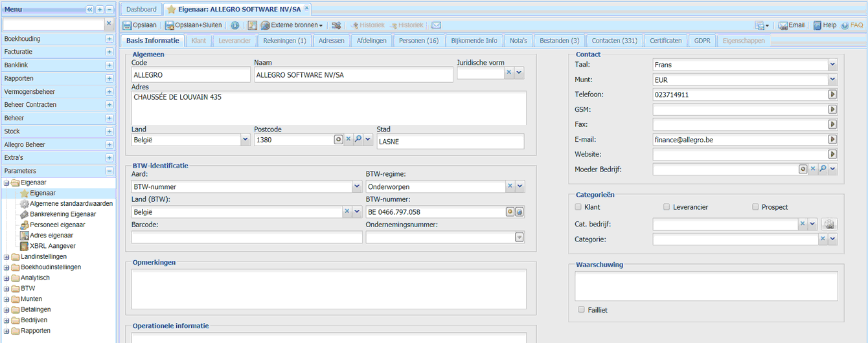Open the Ondernemingsnummer dropdown arrow
868x343 pixels.
519,237
